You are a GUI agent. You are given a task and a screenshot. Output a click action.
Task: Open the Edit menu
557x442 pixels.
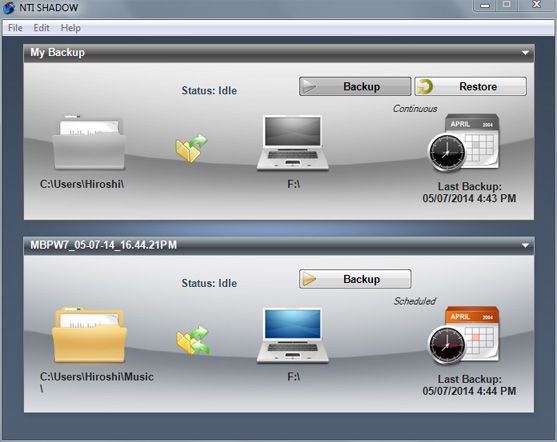pyautogui.click(x=41, y=28)
